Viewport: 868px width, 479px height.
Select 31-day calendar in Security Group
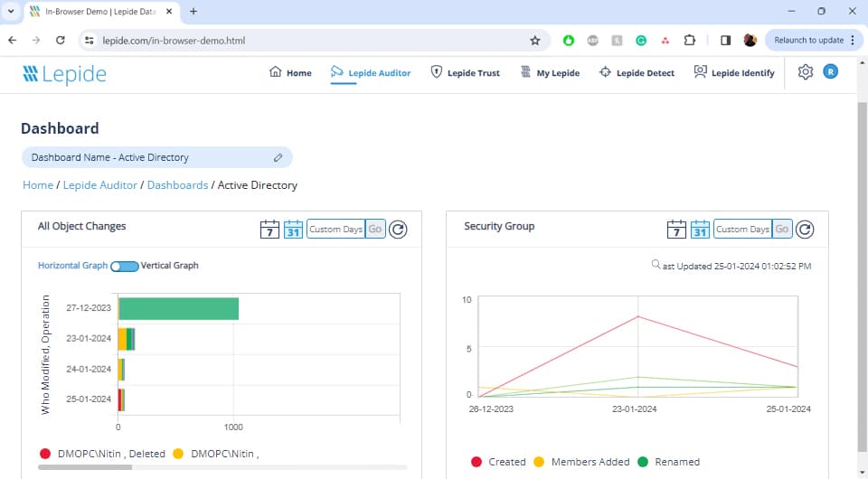point(700,229)
